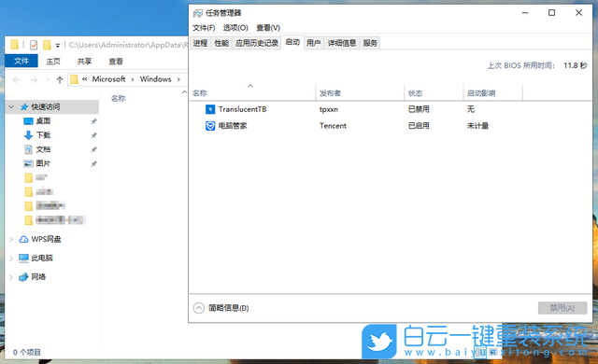Expand the 此电脑 tree node
The height and width of the screenshot is (364, 598).
(11, 259)
